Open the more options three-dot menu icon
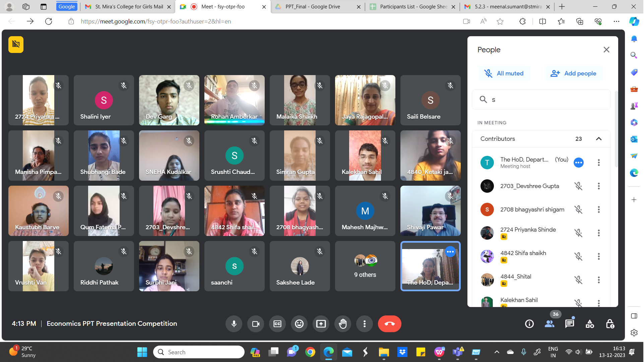The width and height of the screenshot is (644, 362). [365, 323]
